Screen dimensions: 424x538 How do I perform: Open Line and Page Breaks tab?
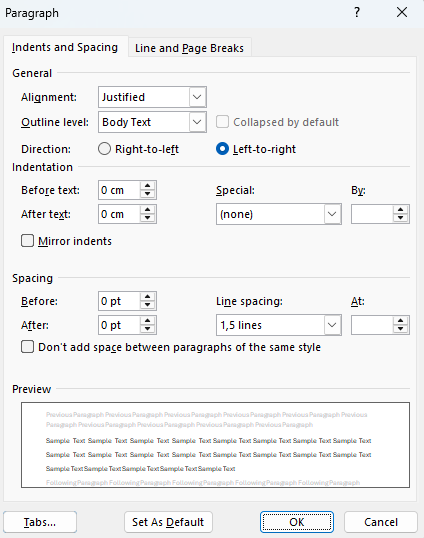click(x=189, y=48)
